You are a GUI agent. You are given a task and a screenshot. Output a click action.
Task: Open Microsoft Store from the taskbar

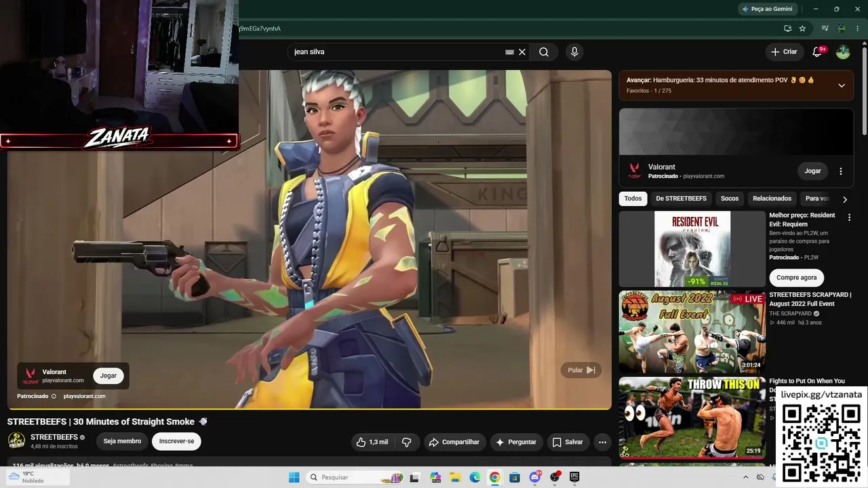point(515,478)
